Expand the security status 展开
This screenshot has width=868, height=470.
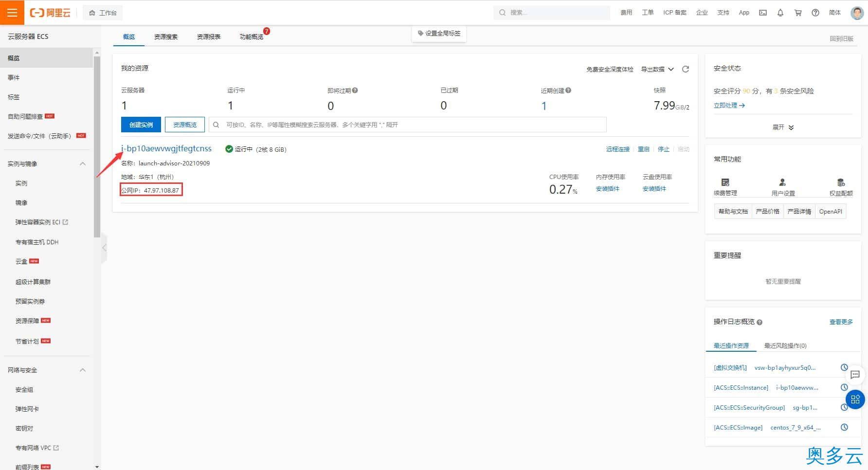point(783,127)
